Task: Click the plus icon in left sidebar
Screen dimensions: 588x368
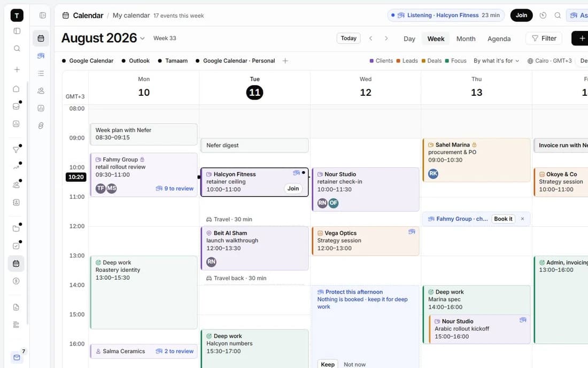Action: 17,70
